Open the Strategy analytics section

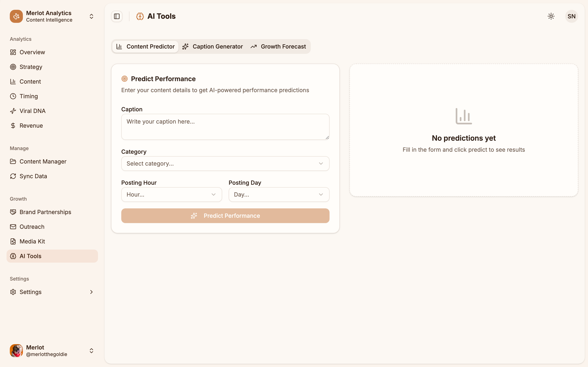tap(31, 67)
